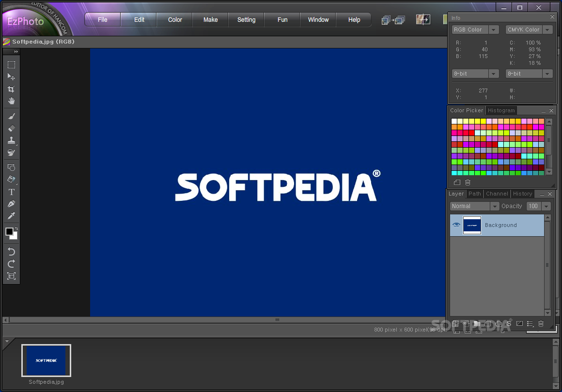Click the Redo arrow in toolbox

point(12,264)
